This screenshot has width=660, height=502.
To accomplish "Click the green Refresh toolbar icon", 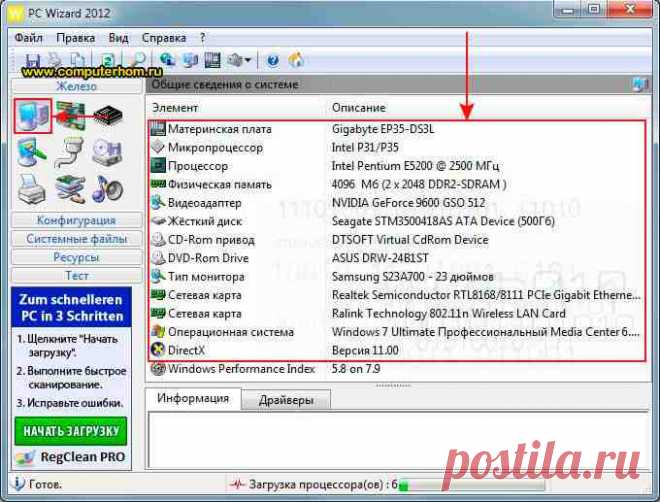I will (108, 60).
